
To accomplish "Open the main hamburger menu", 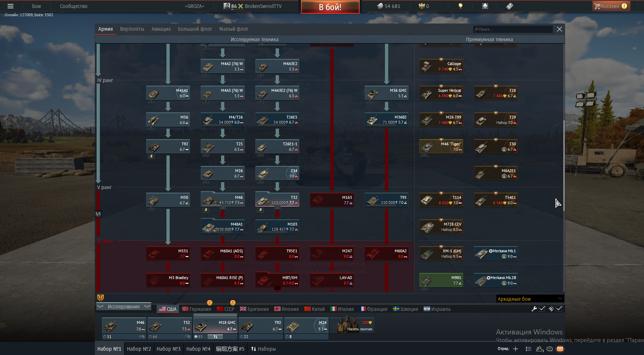I will 10,6.
